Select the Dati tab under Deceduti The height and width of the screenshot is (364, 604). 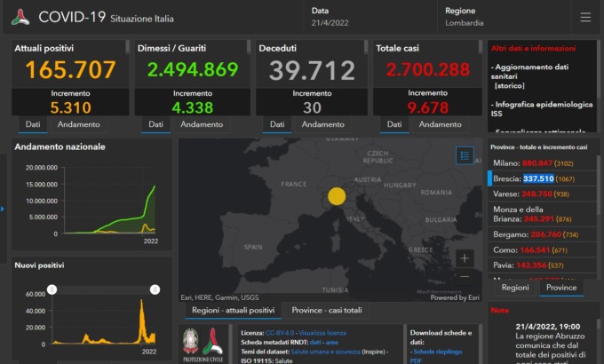pyautogui.click(x=277, y=124)
